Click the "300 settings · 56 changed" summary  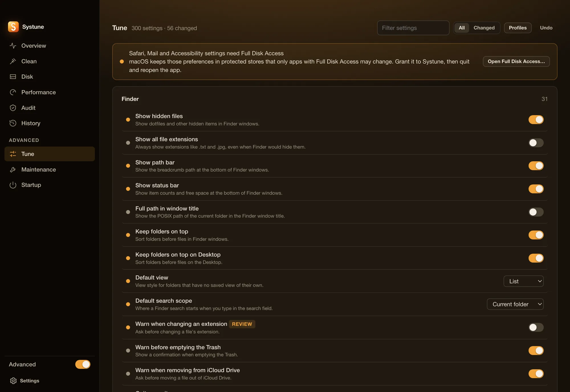pyautogui.click(x=164, y=28)
